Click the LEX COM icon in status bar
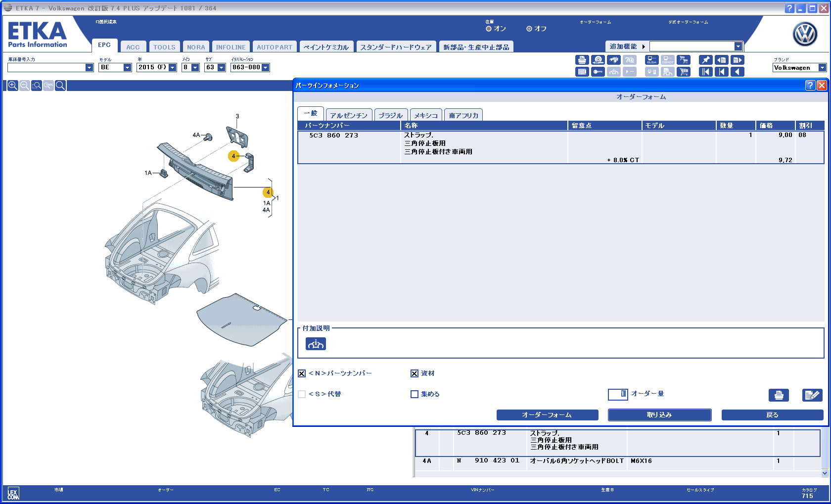The width and height of the screenshot is (831, 504). [x=13, y=494]
